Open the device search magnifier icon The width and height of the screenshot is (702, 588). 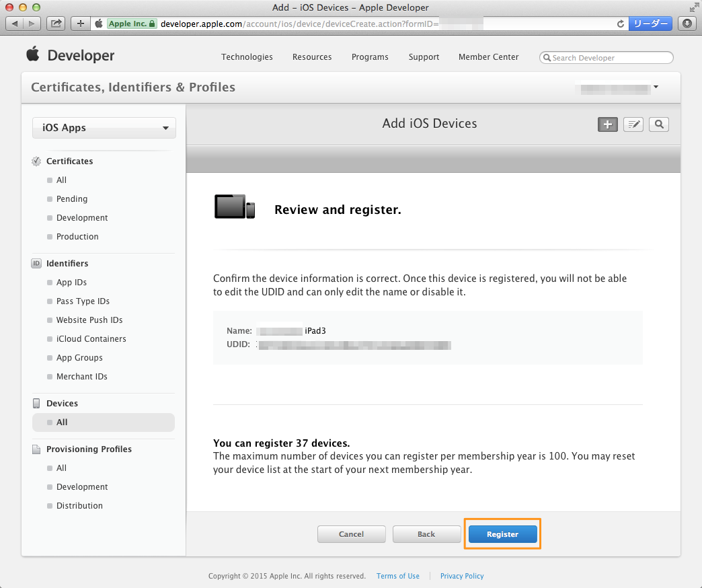tap(658, 124)
